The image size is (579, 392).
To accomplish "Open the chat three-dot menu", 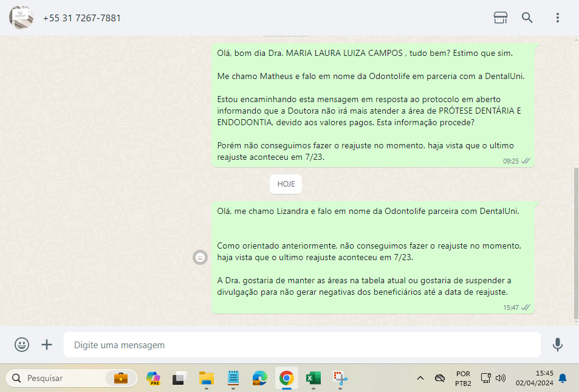I will pos(558,18).
